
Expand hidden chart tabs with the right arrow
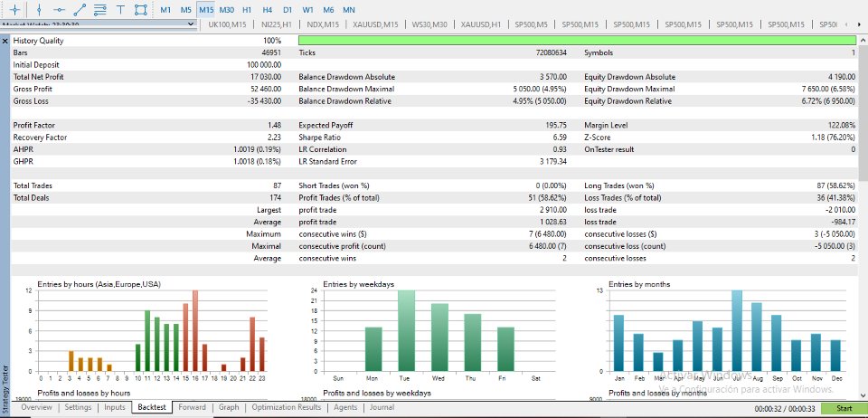click(860, 24)
